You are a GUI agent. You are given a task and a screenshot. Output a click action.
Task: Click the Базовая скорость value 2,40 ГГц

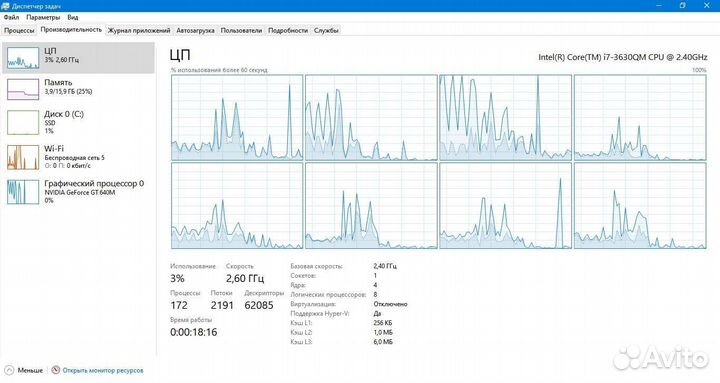coord(385,266)
